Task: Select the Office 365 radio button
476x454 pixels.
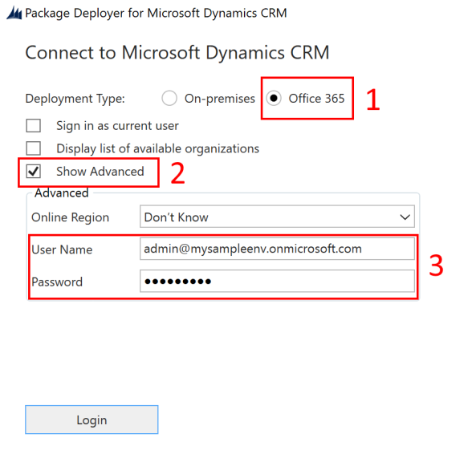Action: [274, 99]
